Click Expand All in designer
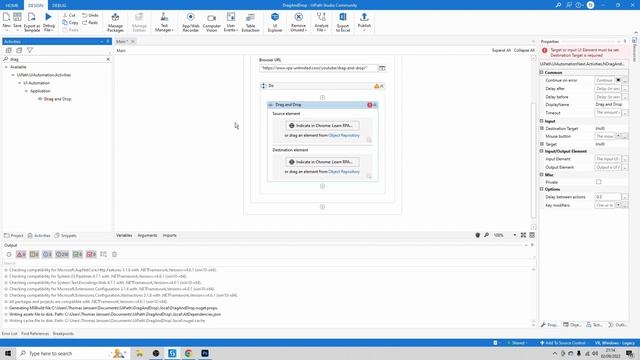The height and width of the screenshot is (360, 640). (501, 50)
